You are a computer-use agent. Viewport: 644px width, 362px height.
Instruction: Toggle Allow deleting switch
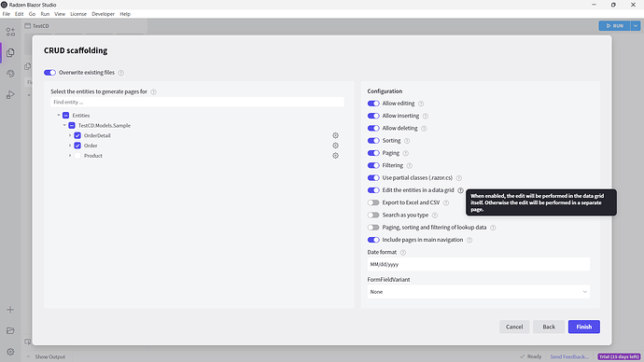(x=373, y=128)
